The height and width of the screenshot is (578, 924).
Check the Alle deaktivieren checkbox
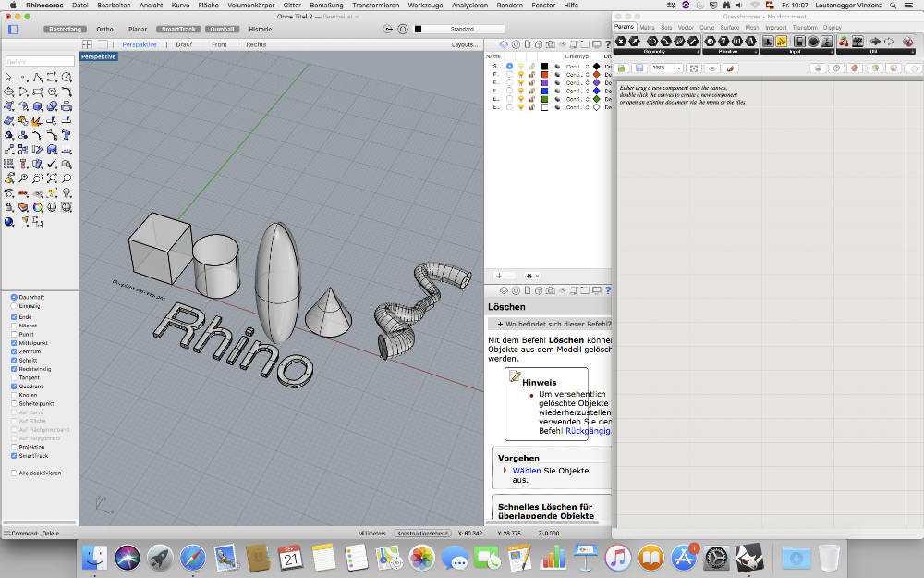click(14, 473)
